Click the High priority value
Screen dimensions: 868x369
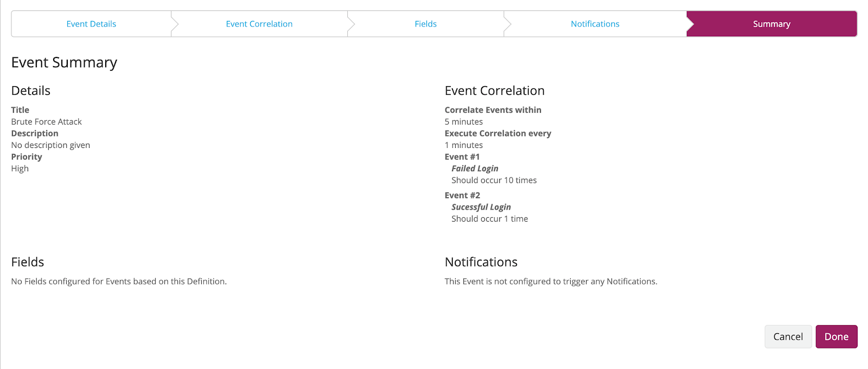click(20, 169)
